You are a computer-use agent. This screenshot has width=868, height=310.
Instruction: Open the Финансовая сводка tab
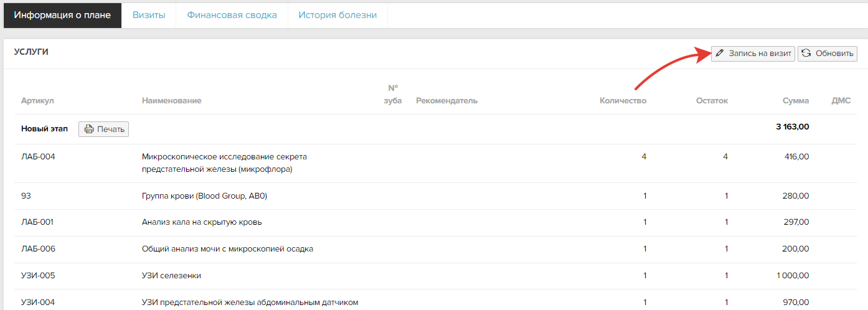(x=232, y=15)
